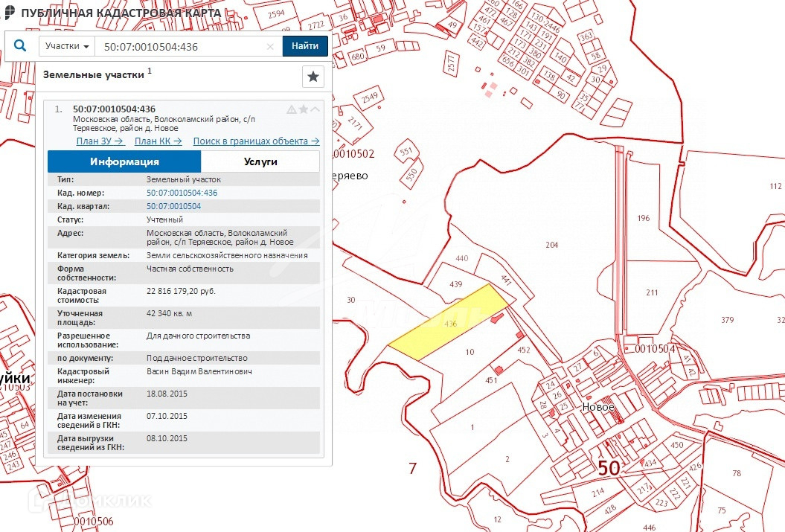The height and width of the screenshot is (532, 785).
Task: Open cadastral number link 50:07:0010504:436
Action: 182,193
